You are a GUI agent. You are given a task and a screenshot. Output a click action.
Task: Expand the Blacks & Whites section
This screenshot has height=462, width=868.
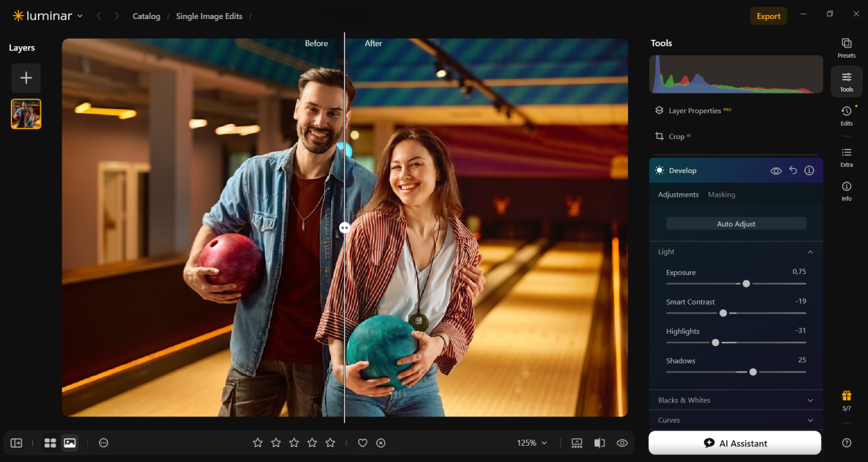tap(810, 400)
